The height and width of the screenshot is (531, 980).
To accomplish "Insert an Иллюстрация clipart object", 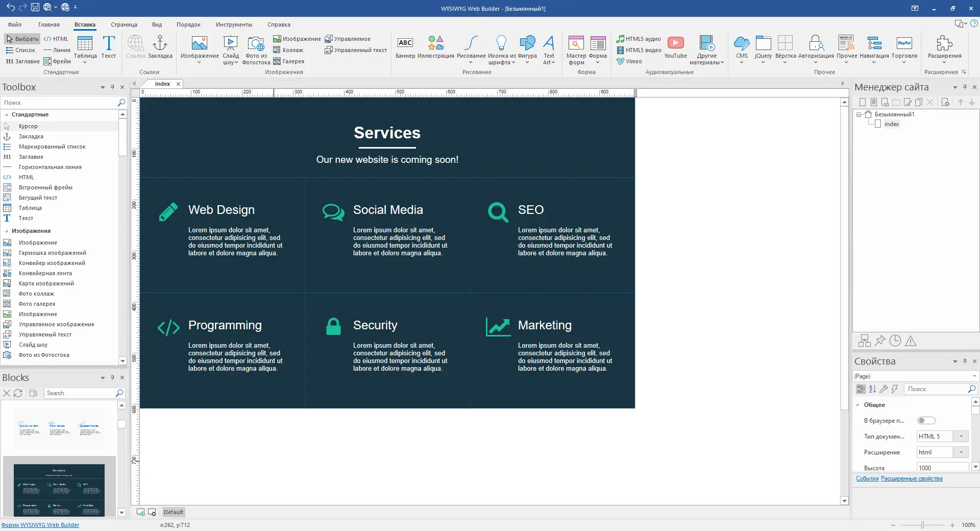I will (x=436, y=47).
